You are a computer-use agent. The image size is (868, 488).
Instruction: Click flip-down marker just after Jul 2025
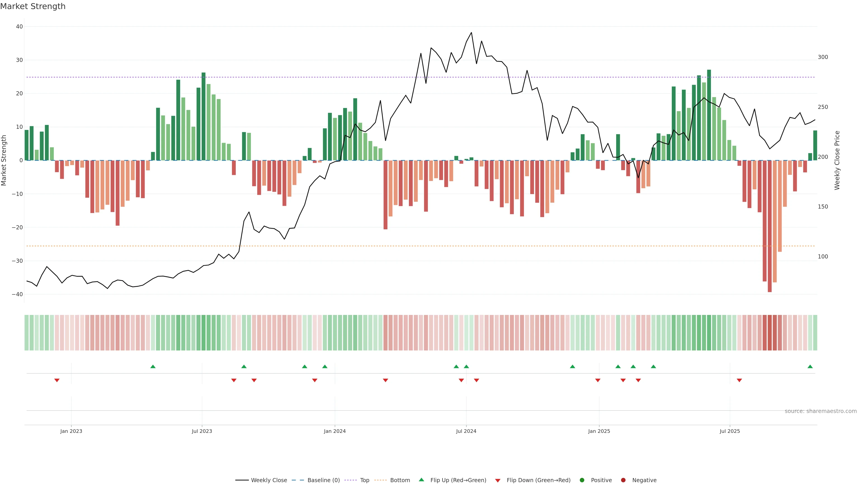coord(739,380)
